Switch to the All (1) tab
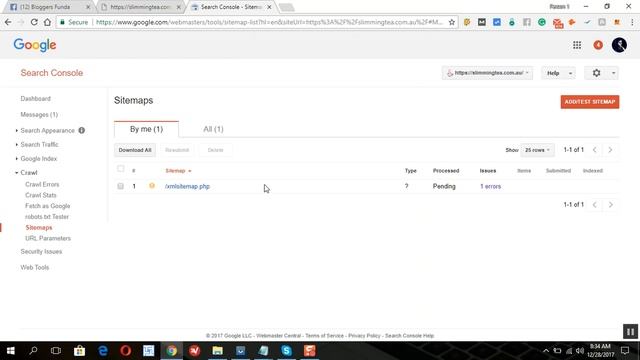 pyautogui.click(x=213, y=129)
